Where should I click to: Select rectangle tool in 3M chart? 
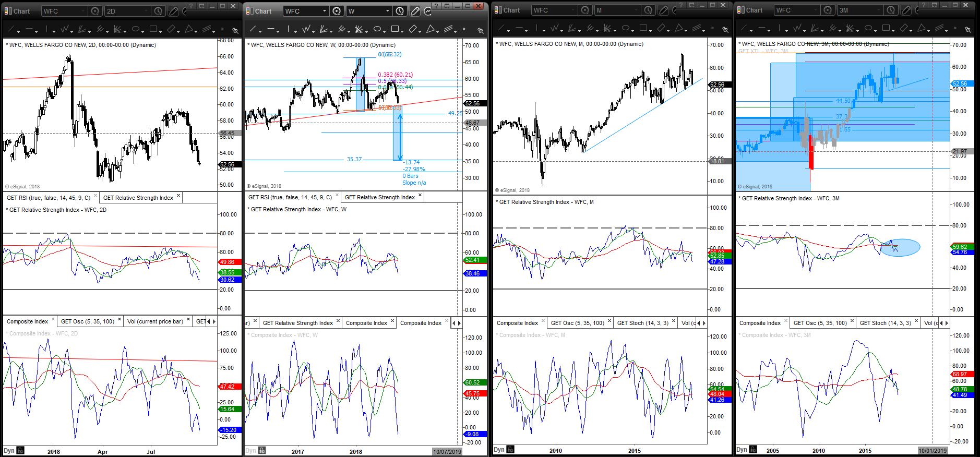coord(886,28)
